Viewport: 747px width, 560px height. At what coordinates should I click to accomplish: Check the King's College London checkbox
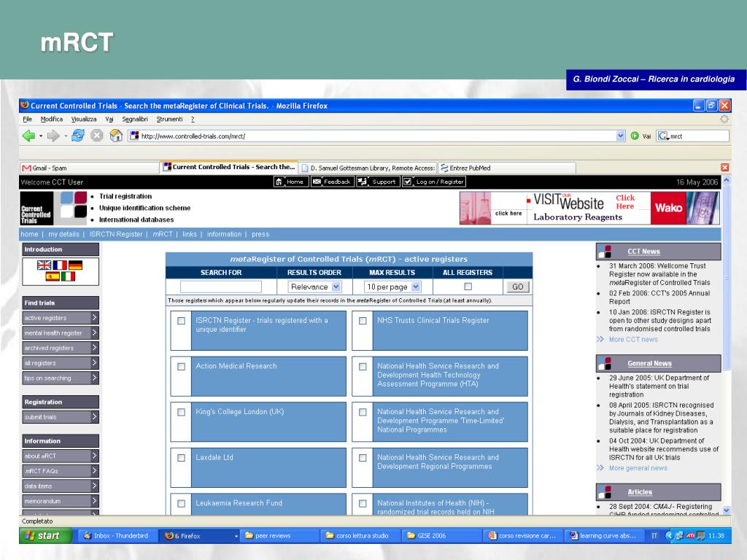[x=181, y=413]
